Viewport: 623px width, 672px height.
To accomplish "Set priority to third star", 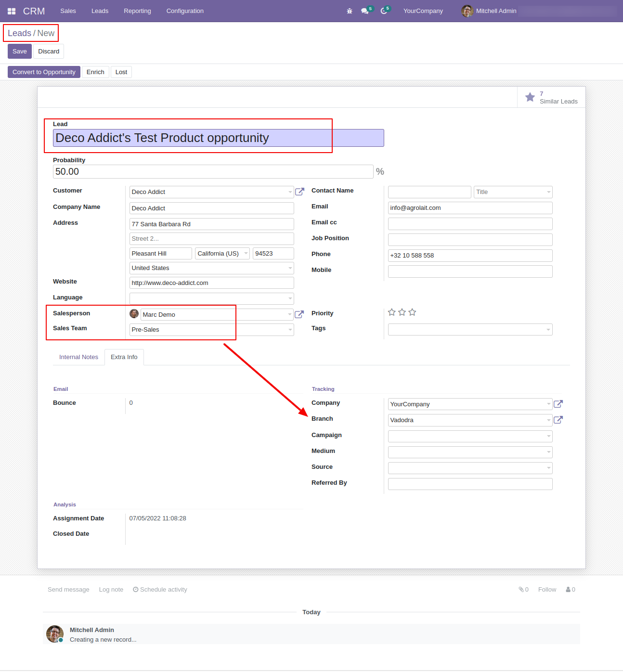I will tap(412, 312).
